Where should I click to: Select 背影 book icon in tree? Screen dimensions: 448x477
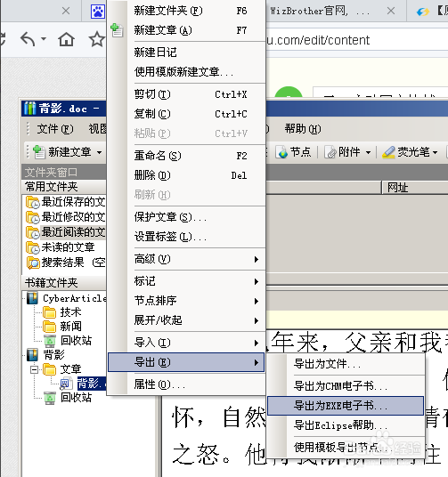click(32, 354)
